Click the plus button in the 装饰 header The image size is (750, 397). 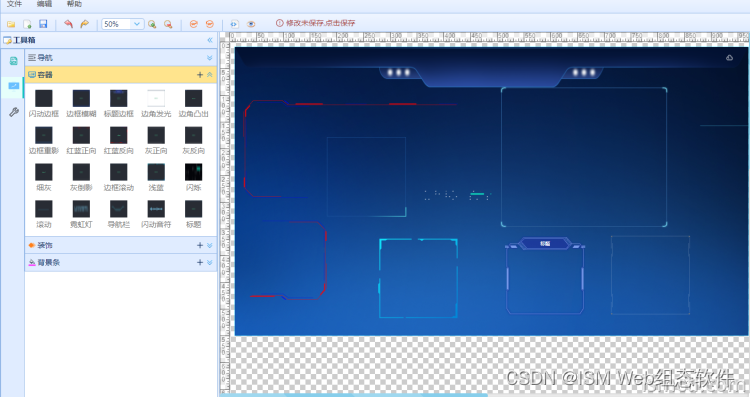(x=200, y=245)
